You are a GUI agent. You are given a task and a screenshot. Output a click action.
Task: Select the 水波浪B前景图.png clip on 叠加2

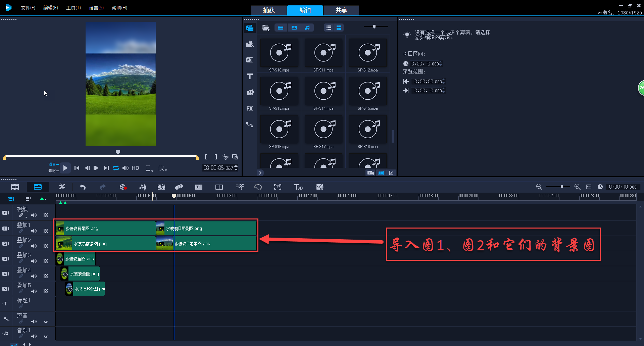coord(206,244)
